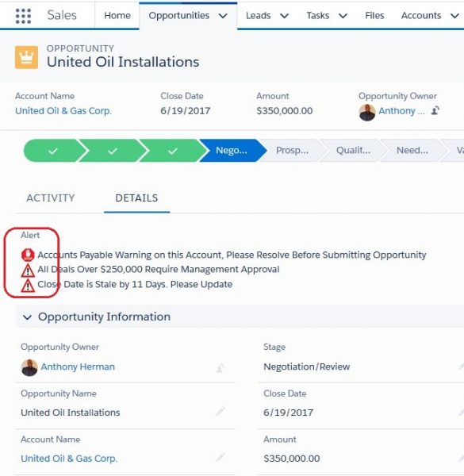The height and width of the screenshot is (476, 464).
Task: Click the warning triangle beside Management Approval alert
Action: [28, 271]
